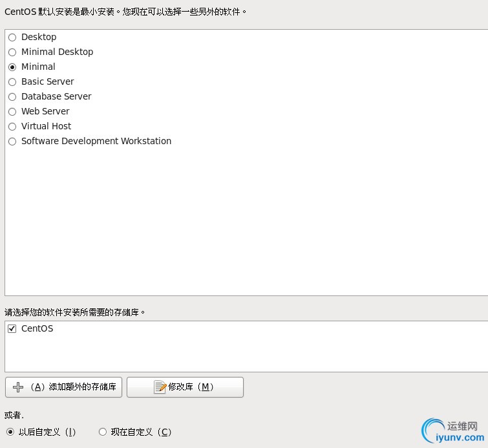Click the Minimal Desktop label text

tap(58, 52)
